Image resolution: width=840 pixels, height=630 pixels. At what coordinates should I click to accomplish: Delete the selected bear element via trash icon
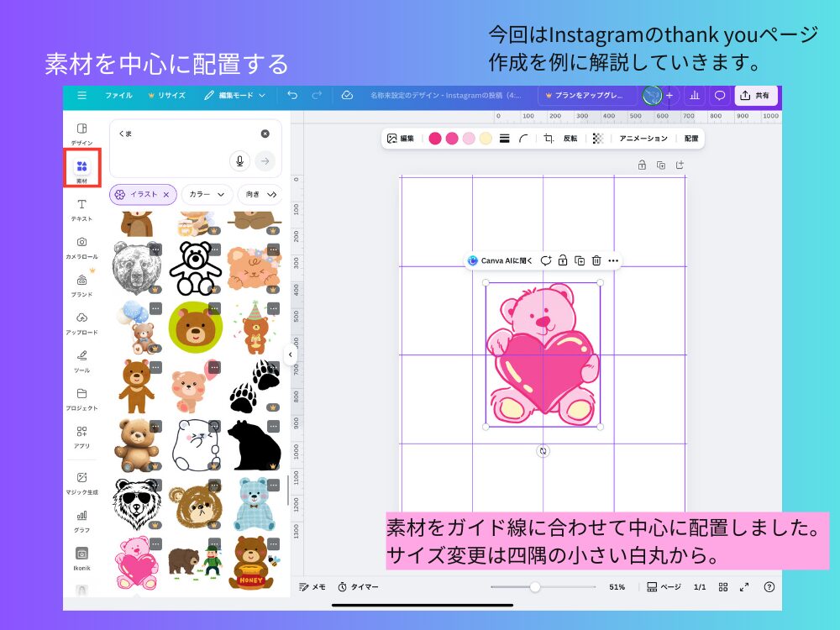tap(596, 261)
